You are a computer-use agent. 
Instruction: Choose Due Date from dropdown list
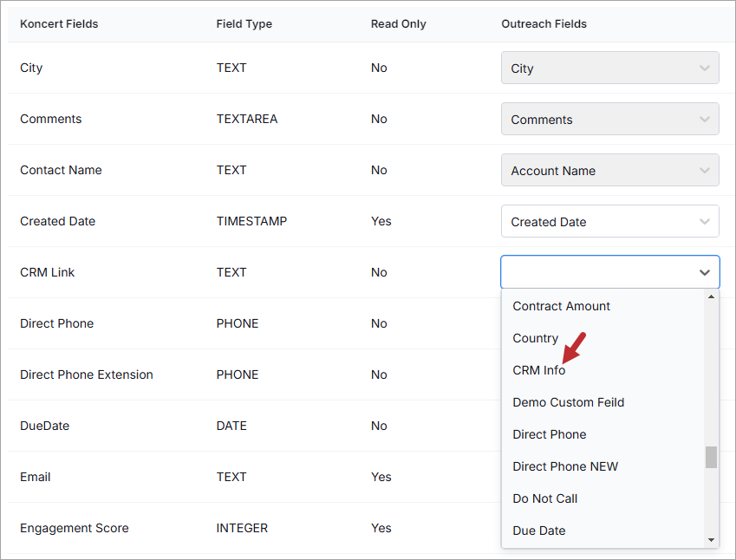click(x=539, y=531)
